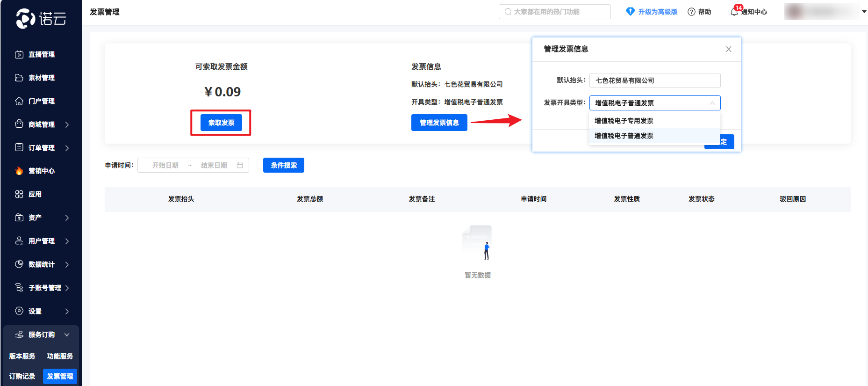Click the 诺云 logo icon
This screenshot has height=386, width=868.
[26, 19]
